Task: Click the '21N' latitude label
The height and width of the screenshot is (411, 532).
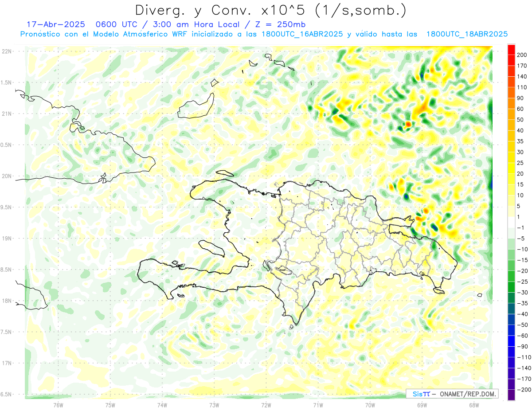Action: click(7, 114)
